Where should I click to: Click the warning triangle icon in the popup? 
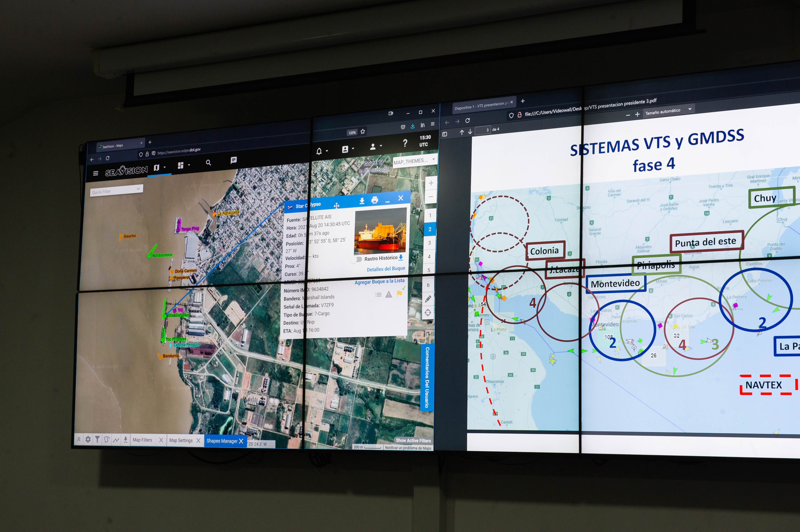[x=389, y=295]
